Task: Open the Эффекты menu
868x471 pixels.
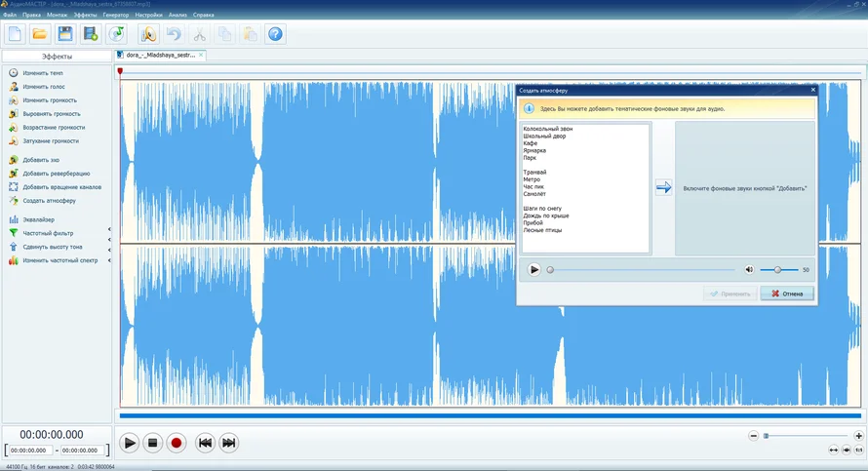Action: point(85,16)
